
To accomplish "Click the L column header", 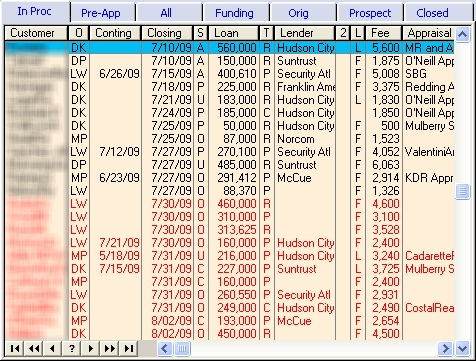I will pos(358,33).
